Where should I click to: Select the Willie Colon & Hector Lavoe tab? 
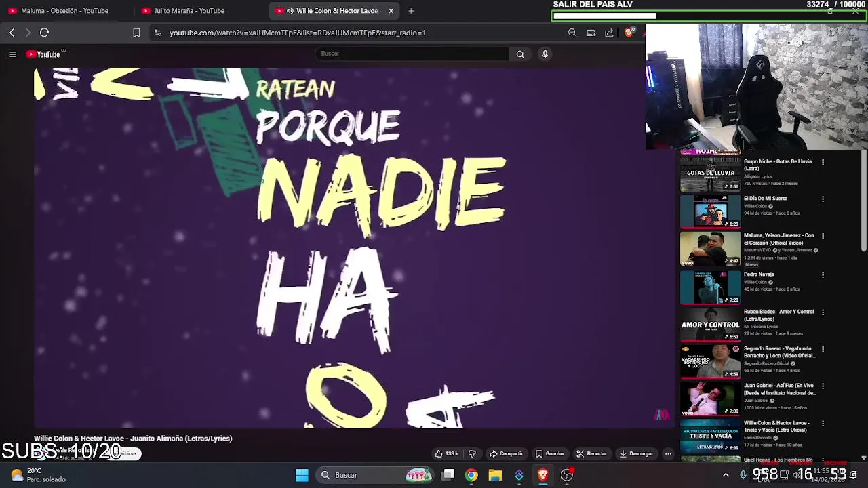click(328, 11)
